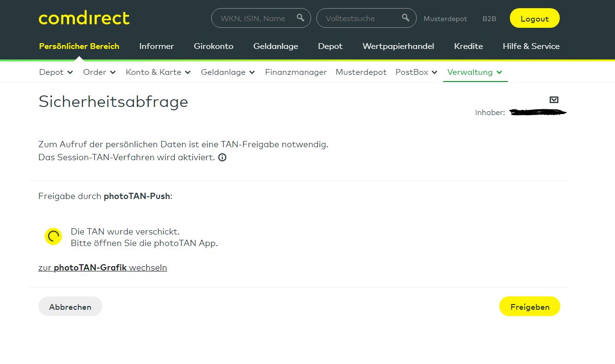
Task: Click the Volltextsuche magnifier icon
Action: click(406, 18)
